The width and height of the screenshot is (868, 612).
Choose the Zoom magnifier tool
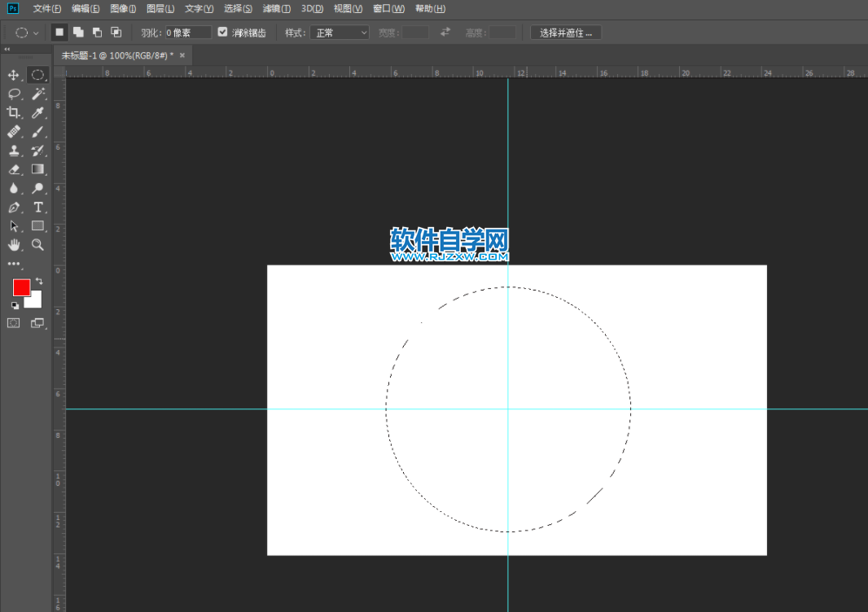37,245
